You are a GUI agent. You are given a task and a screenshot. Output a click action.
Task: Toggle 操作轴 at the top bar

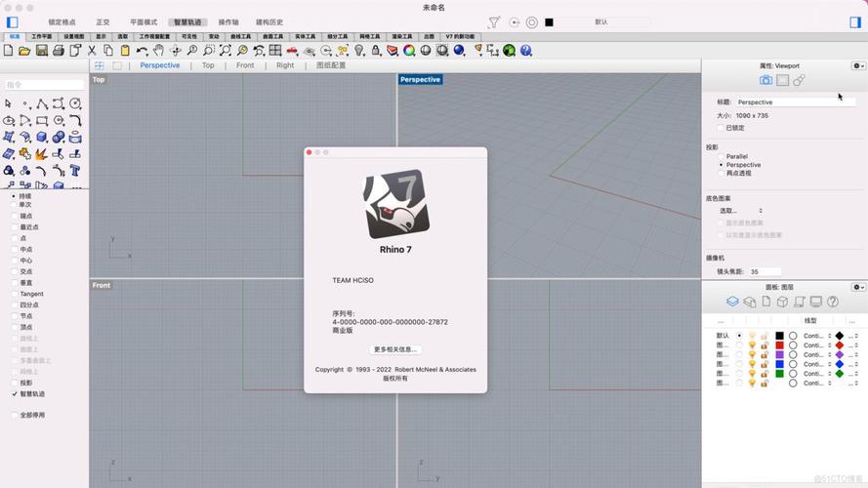[228, 22]
